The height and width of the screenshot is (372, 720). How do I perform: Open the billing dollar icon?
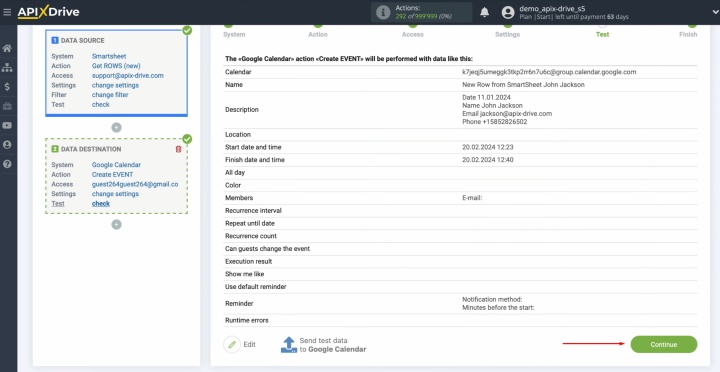[7, 87]
